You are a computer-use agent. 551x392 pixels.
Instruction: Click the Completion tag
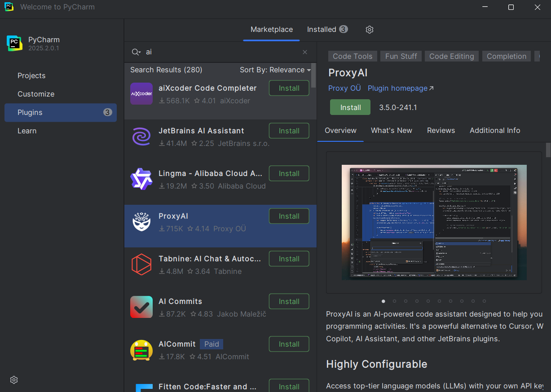point(507,56)
